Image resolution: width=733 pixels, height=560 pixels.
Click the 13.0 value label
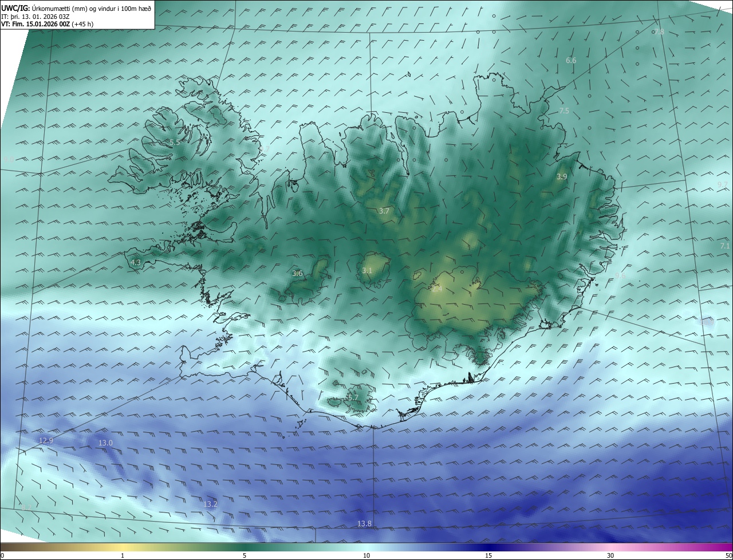tap(105, 443)
